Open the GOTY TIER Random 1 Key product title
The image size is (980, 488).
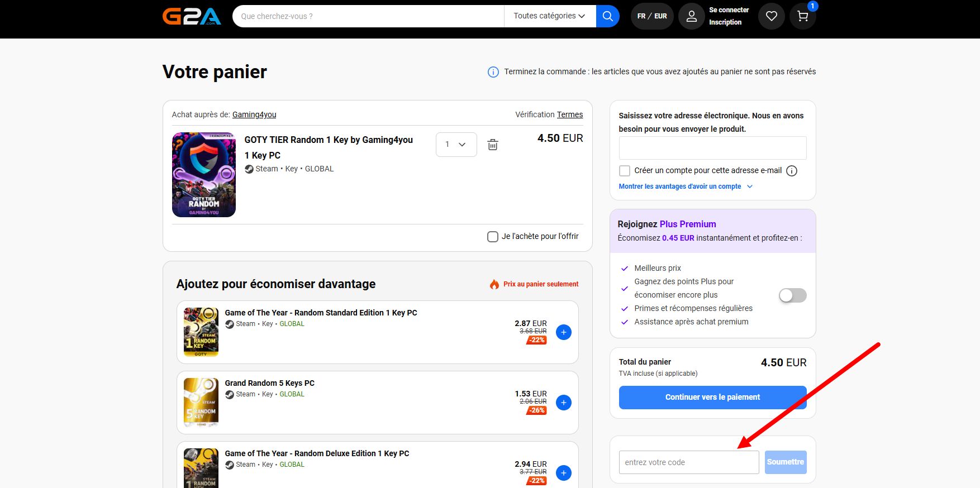[x=329, y=147]
